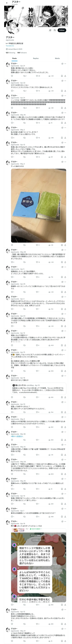Screen dimensions: 72x644
Task: Show more options for the Apr 23 post
Action: tap(65, 314)
